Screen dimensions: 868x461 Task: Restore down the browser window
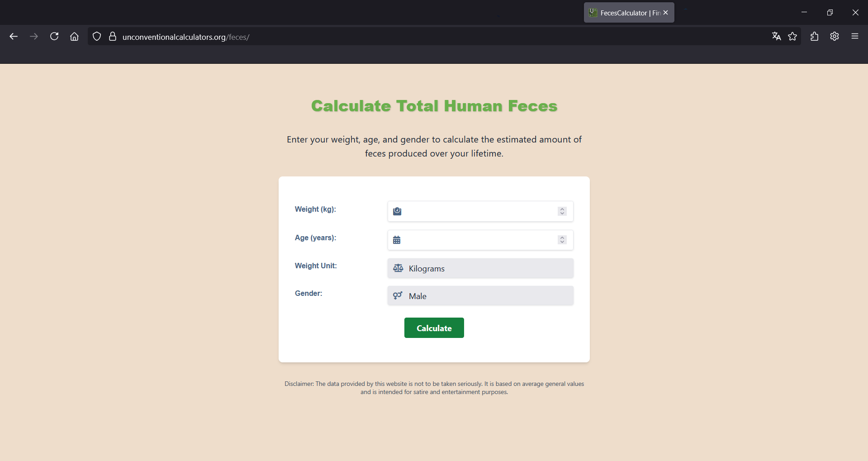tap(830, 13)
